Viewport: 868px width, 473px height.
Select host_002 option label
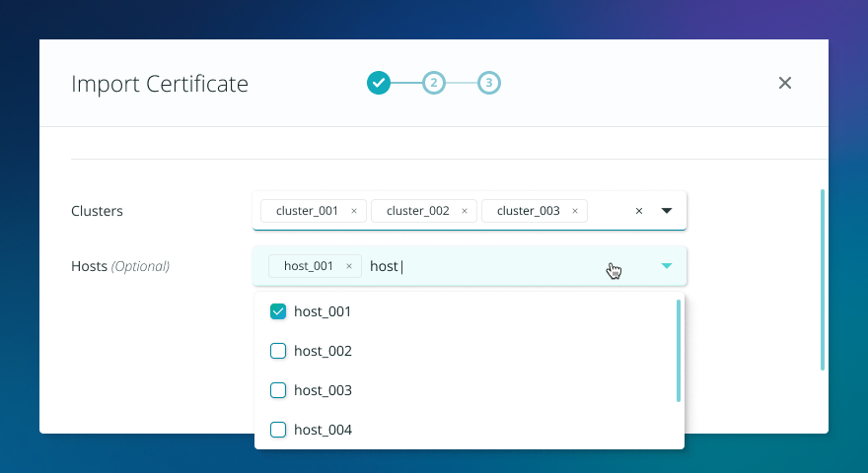tap(323, 351)
